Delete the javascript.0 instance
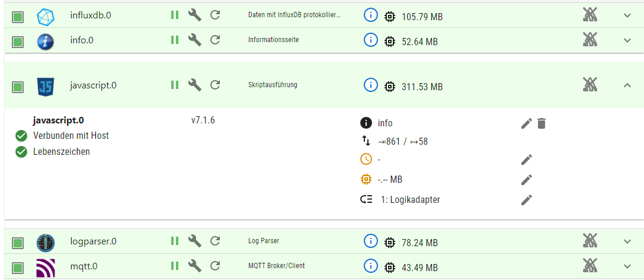 (542, 123)
